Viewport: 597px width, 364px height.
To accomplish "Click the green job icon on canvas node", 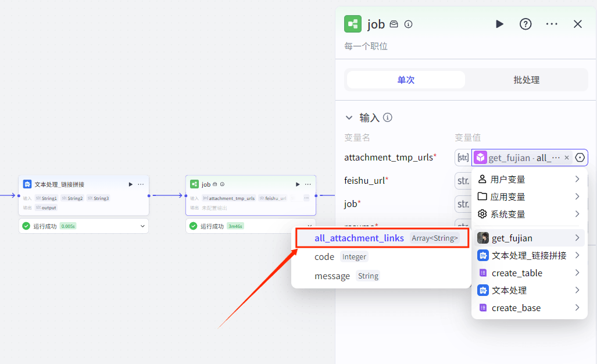I will (x=194, y=184).
